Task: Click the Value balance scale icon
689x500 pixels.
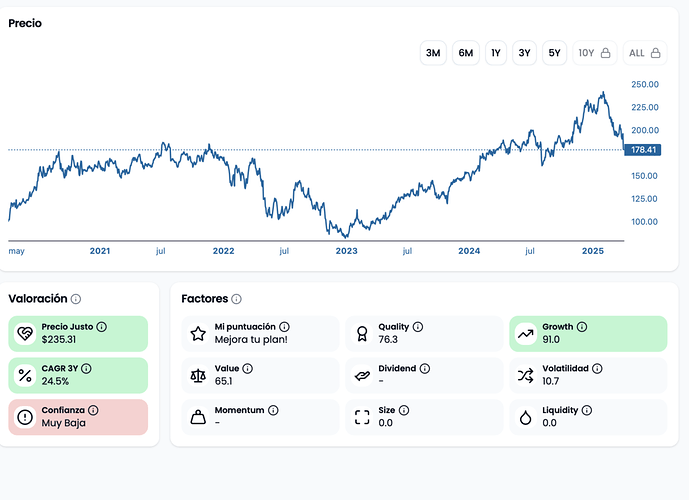Action: tap(198, 375)
